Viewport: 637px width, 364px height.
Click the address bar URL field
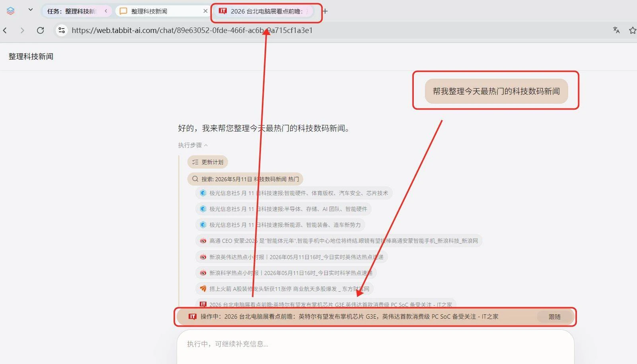[192, 30]
